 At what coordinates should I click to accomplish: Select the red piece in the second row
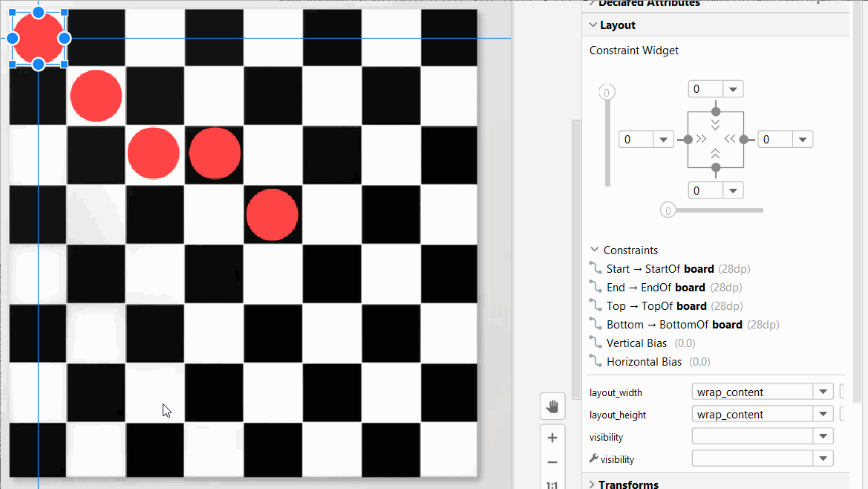click(96, 96)
